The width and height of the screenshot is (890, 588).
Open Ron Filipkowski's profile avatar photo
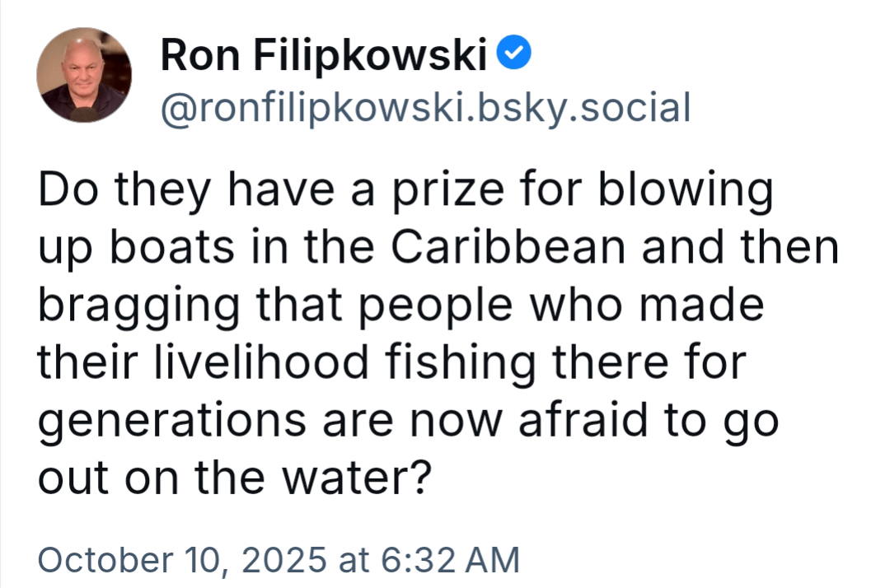[x=84, y=76]
